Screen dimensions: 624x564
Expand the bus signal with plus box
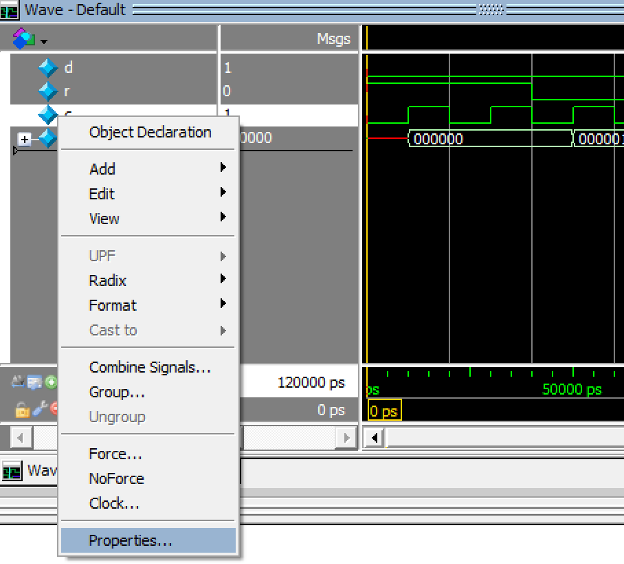point(25,138)
